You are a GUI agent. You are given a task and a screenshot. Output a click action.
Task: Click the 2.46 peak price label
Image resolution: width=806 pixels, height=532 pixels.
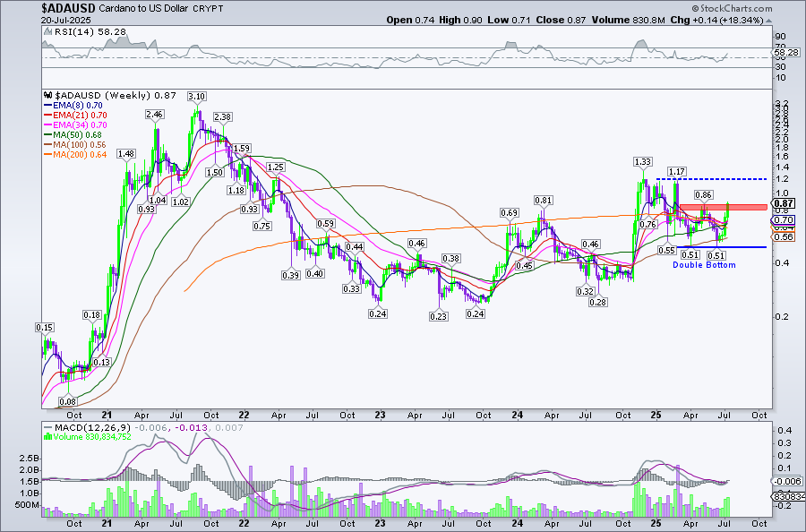pyautogui.click(x=155, y=115)
